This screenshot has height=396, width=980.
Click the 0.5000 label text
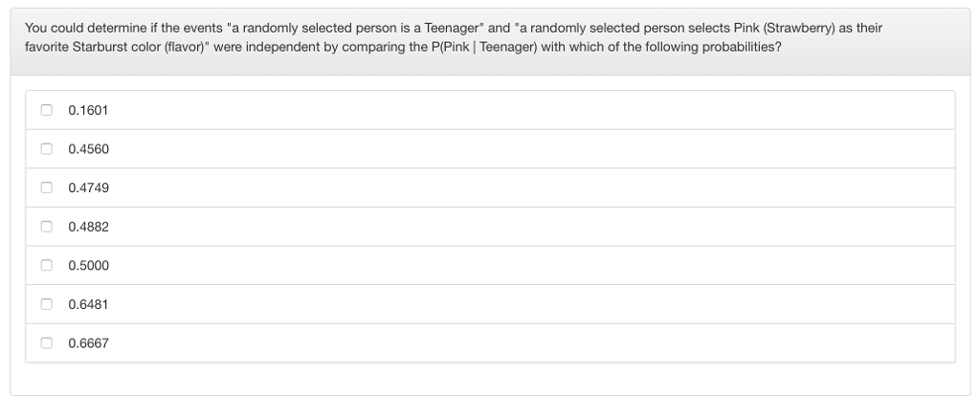(88, 265)
